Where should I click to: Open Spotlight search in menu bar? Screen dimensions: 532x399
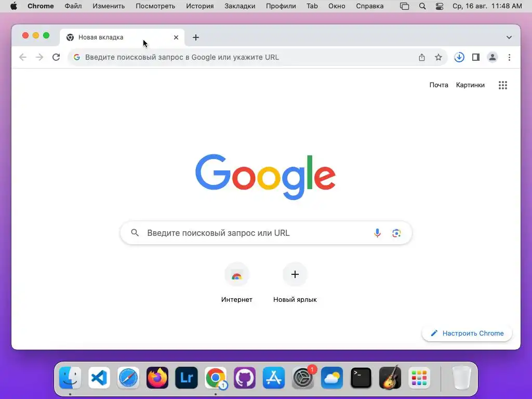[x=422, y=6]
